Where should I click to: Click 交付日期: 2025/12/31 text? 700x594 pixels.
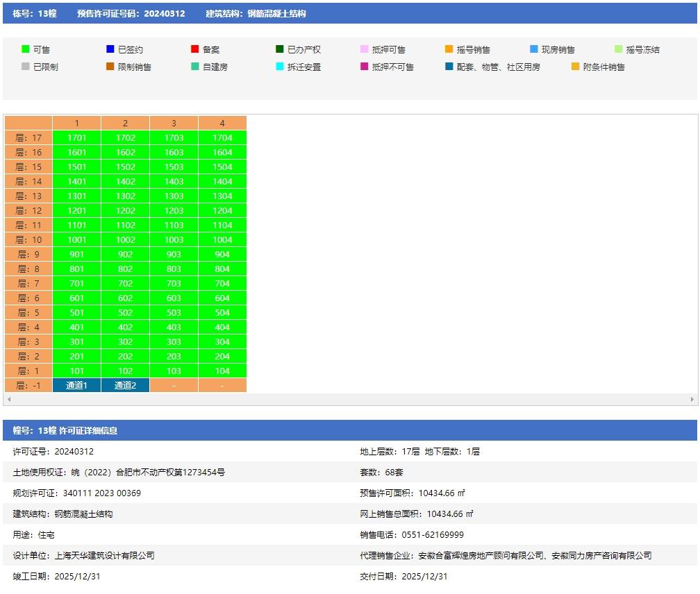tap(403, 576)
